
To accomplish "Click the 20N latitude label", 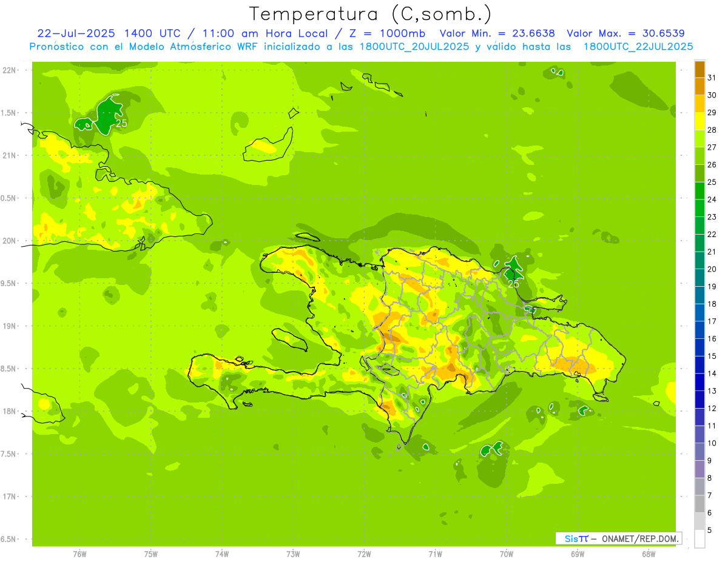I will coord(9,241).
